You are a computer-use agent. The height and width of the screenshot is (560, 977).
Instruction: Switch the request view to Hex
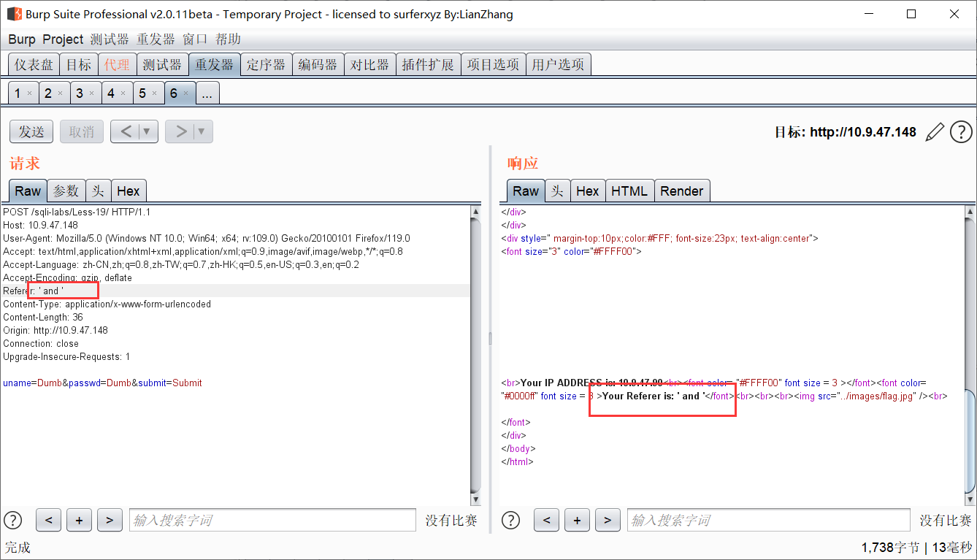(129, 191)
